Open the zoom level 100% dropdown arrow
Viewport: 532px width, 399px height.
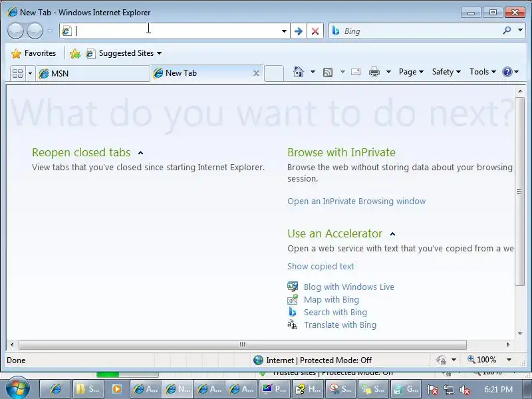click(x=509, y=360)
